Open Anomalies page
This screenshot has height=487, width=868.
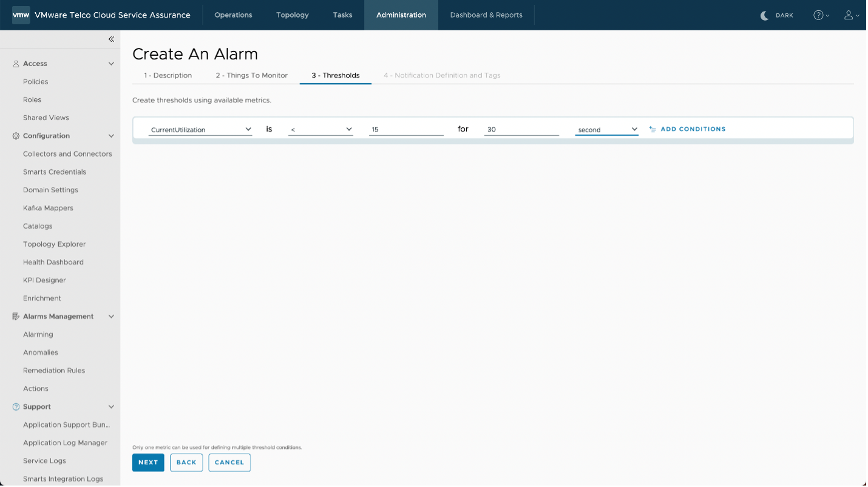tap(41, 352)
